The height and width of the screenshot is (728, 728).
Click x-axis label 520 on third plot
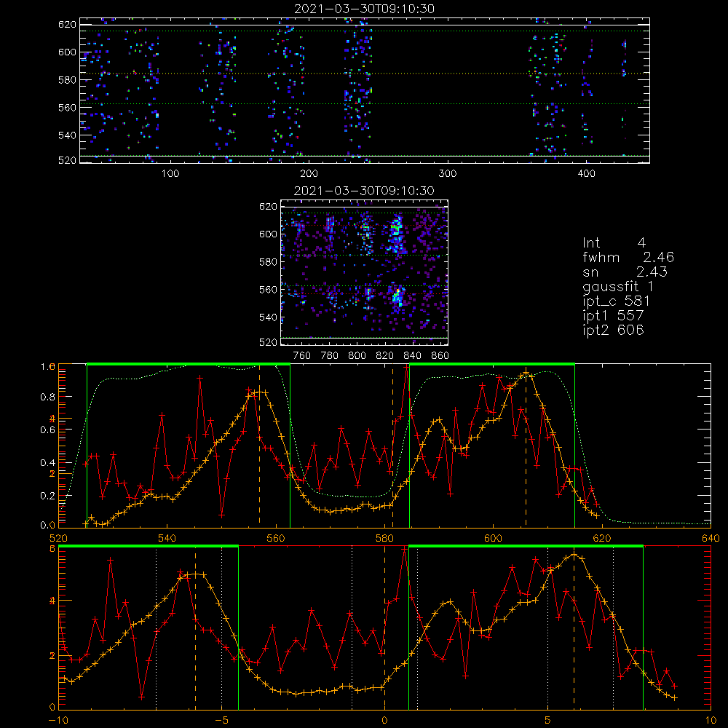coord(58,538)
